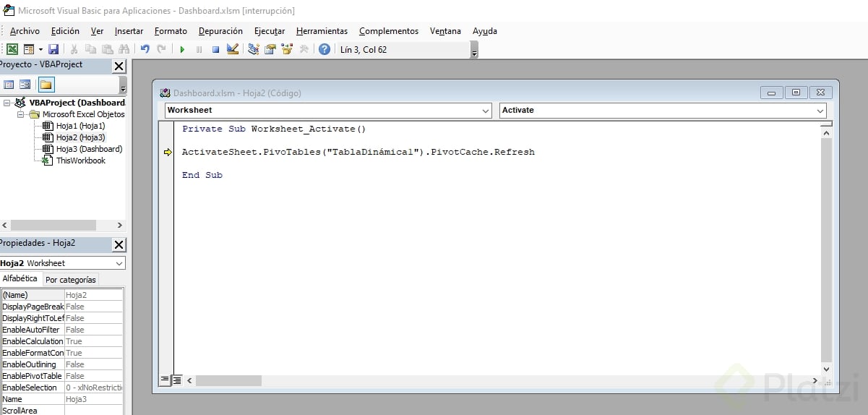
Task: Click Procedure View button in code window
Action: [x=165, y=380]
